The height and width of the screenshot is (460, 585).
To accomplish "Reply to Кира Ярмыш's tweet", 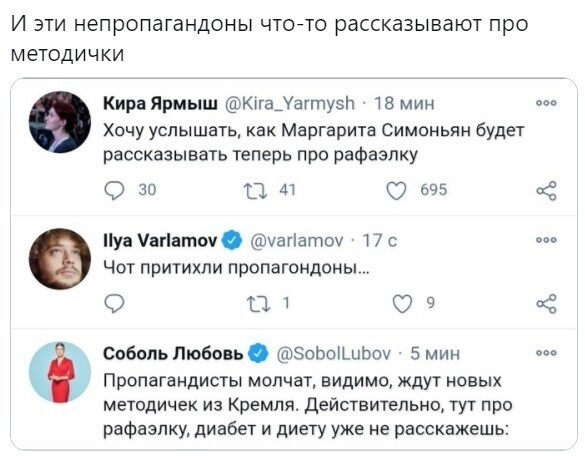I will pyautogui.click(x=114, y=190).
